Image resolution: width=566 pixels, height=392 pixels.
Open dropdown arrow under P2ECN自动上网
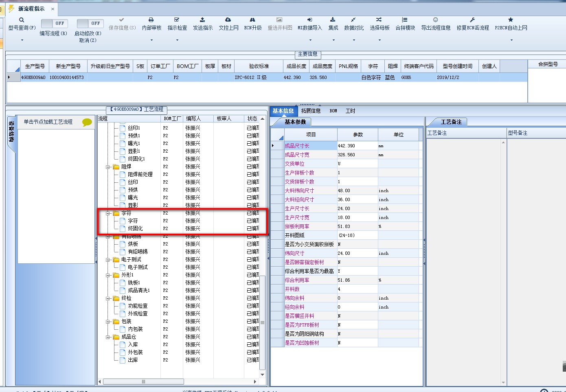pyautogui.click(x=511, y=40)
